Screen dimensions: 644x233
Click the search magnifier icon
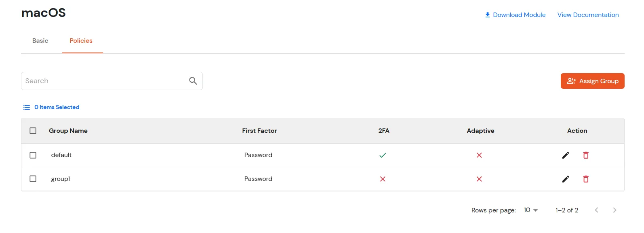[x=193, y=81]
